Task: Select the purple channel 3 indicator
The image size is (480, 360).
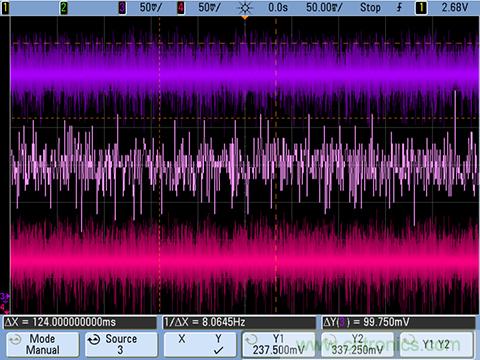Action: [122, 8]
